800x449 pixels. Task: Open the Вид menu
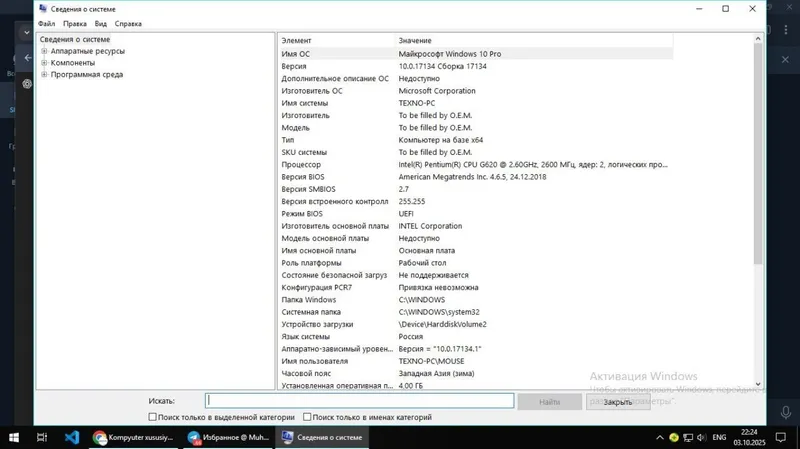click(x=101, y=23)
